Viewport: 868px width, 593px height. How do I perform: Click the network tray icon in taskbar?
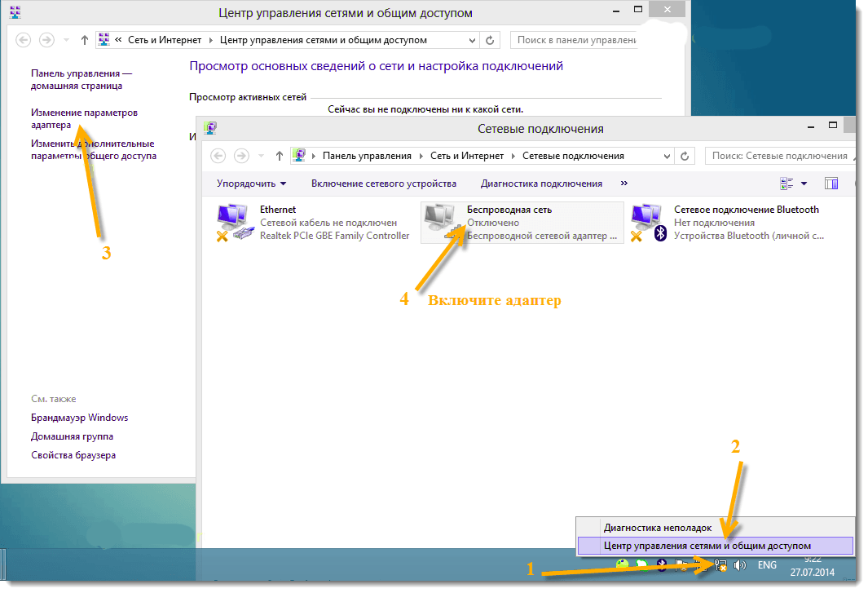[x=720, y=564]
